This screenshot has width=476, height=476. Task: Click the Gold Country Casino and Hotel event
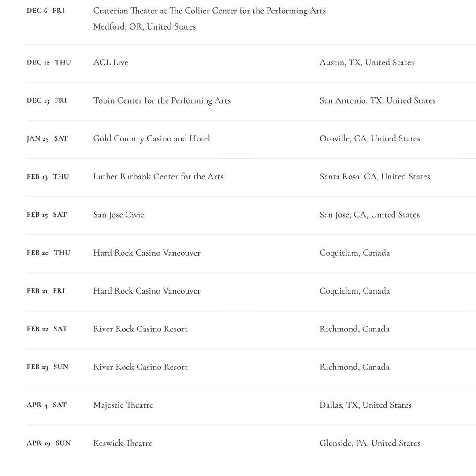[x=152, y=139]
